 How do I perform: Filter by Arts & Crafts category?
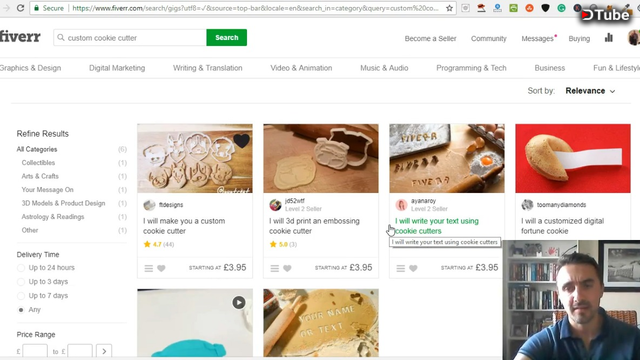pyautogui.click(x=40, y=176)
